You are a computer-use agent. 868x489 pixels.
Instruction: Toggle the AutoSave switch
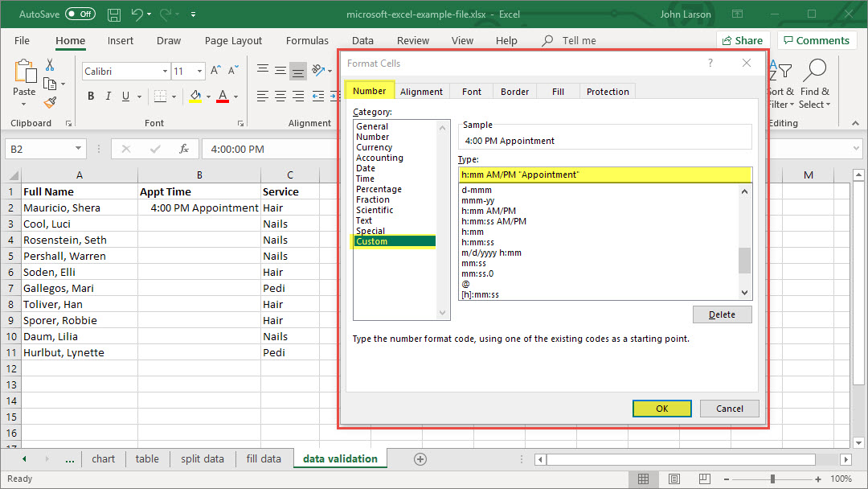click(x=80, y=14)
